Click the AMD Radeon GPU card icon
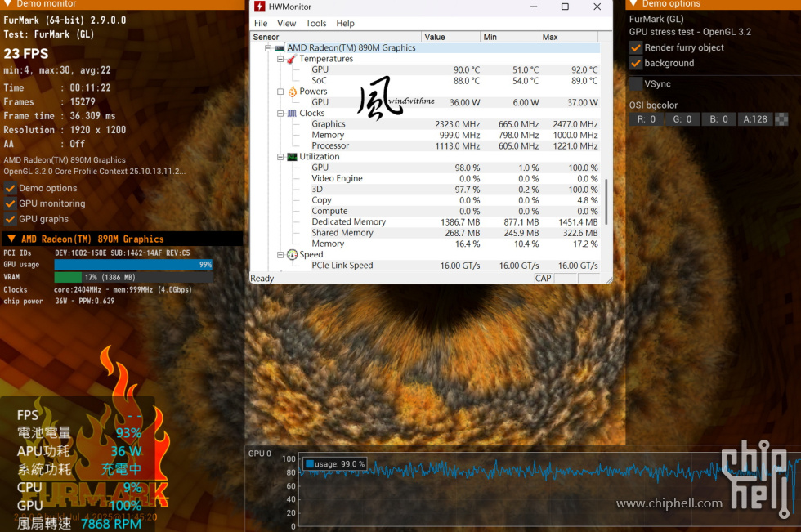This screenshot has height=532, width=801. (280, 48)
